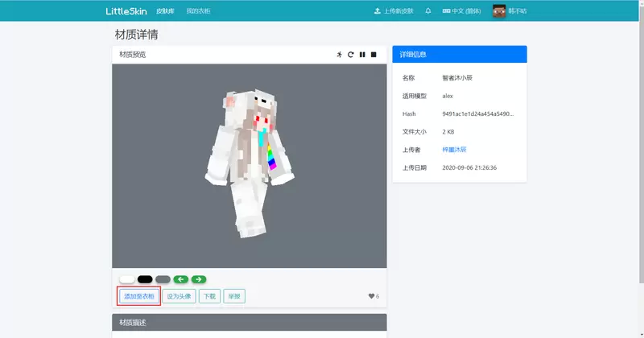Toggle walk/run animation icon
This screenshot has height=338, width=644.
[339, 55]
